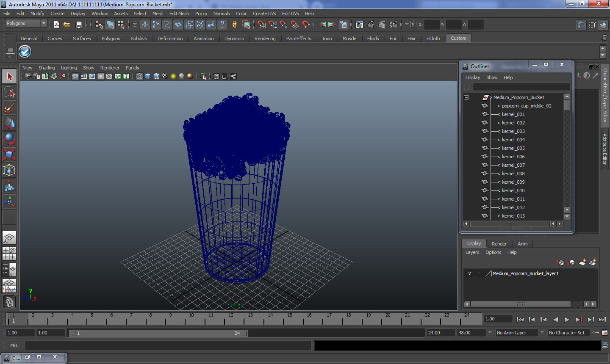Open the Script Editor icon
This screenshot has height=364, width=610.
point(604,345)
